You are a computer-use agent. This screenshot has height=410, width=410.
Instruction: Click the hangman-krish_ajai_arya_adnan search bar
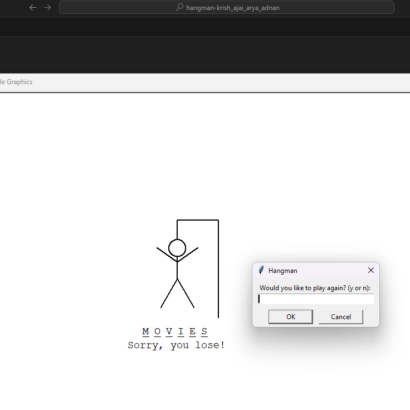(x=227, y=7)
